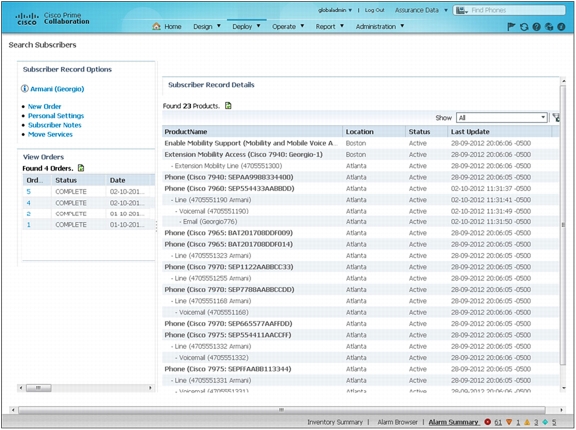Open order number 1
The image size is (576, 430).
(x=29, y=225)
